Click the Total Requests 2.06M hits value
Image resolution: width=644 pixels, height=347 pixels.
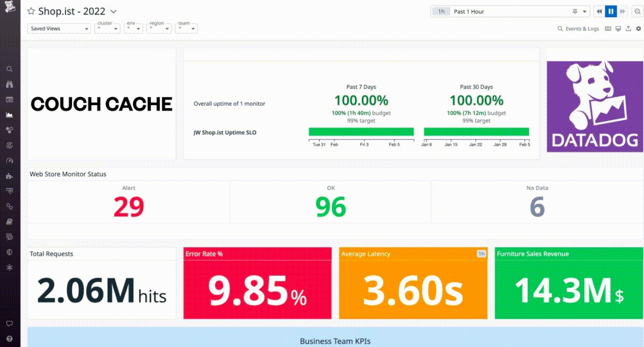[x=102, y=290]
